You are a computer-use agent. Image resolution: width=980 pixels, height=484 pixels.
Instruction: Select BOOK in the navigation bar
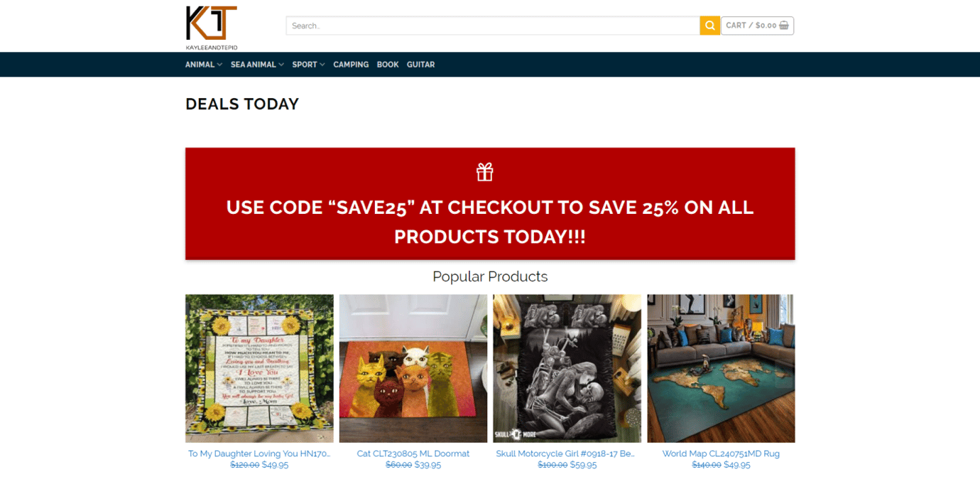388,64
